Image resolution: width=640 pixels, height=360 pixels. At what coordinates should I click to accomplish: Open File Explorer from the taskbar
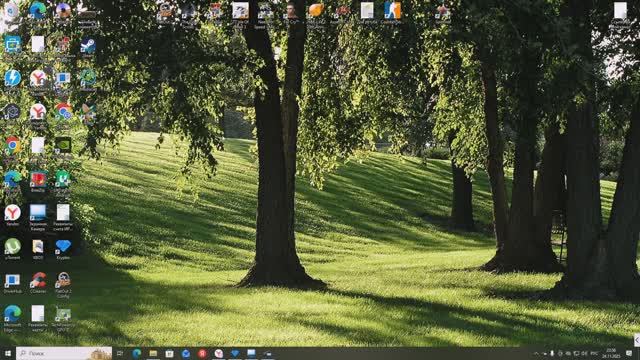click(x=153, y=353)
